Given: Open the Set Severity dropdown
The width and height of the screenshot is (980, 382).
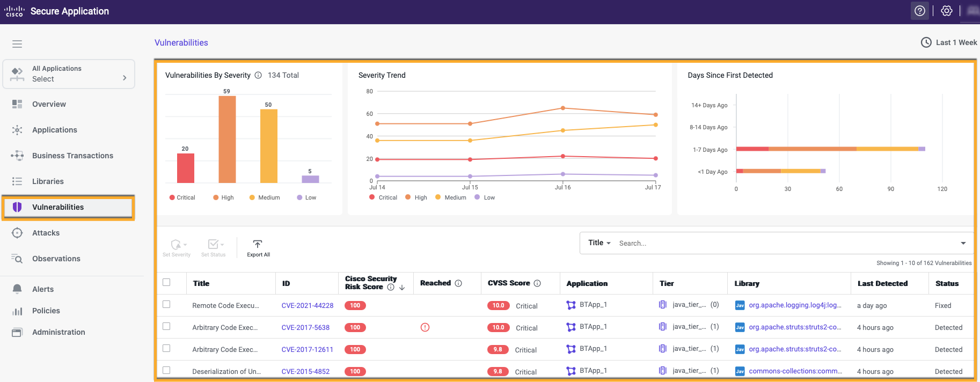Looking at the screenshot, I should click(177, 248).
